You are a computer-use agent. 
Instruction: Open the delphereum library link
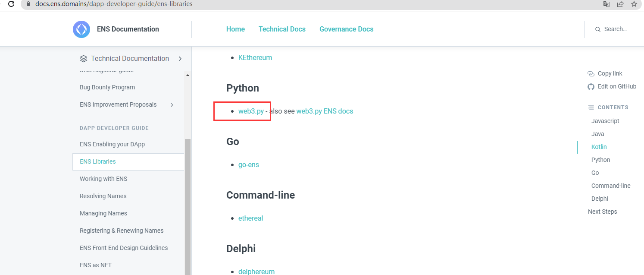tap(256, 272)
